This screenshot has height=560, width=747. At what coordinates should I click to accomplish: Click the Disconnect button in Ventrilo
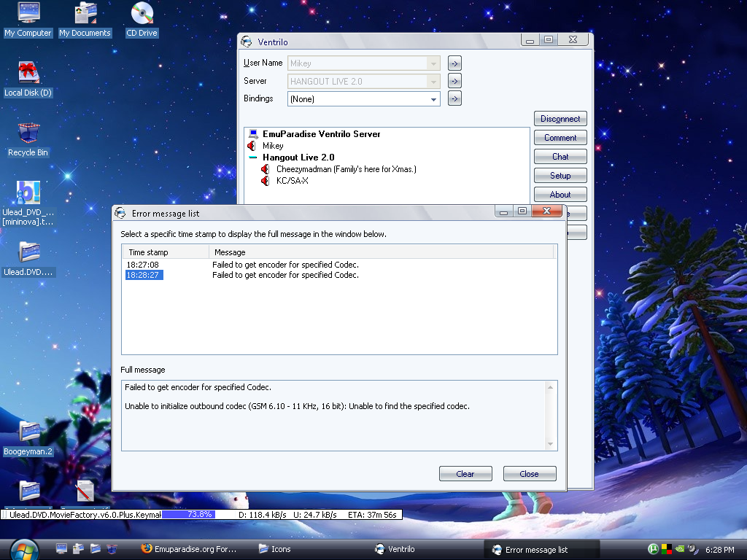560,119
